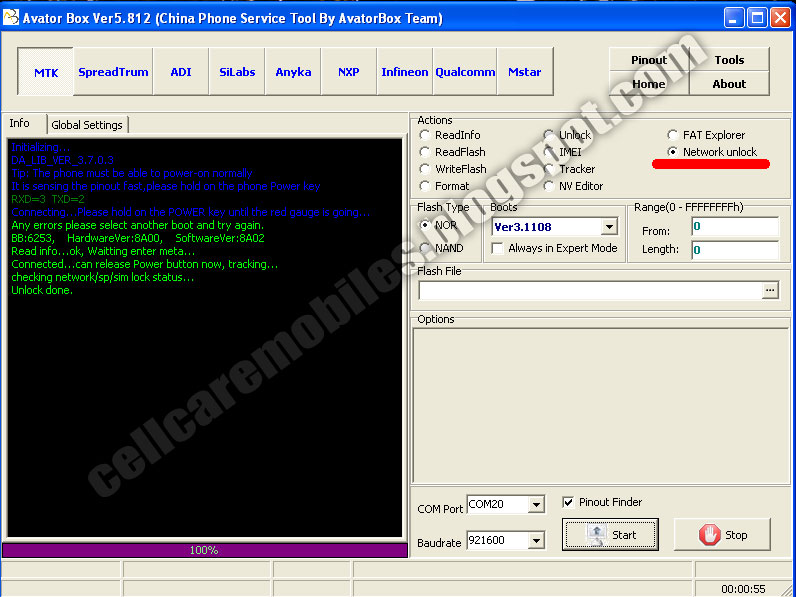Open the Global Settings tab

[87, 125]
